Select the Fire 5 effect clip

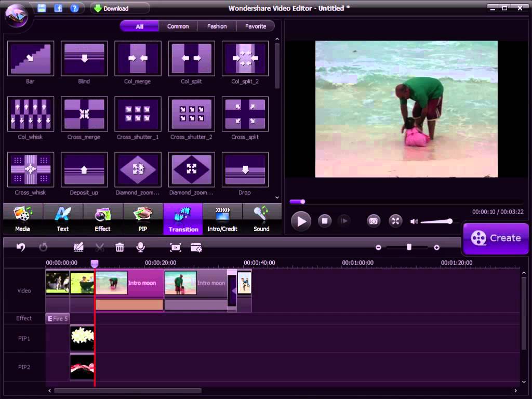pos(57,318)
